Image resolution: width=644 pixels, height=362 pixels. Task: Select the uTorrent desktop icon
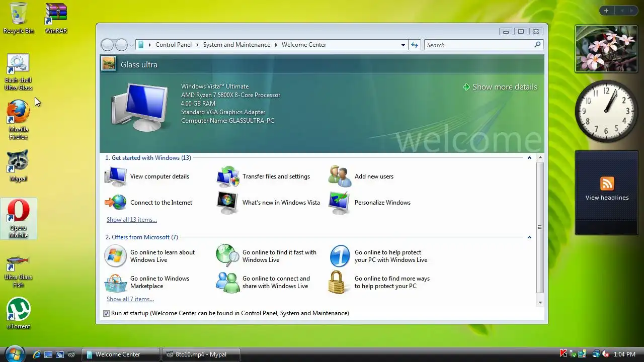click(18, 313)
